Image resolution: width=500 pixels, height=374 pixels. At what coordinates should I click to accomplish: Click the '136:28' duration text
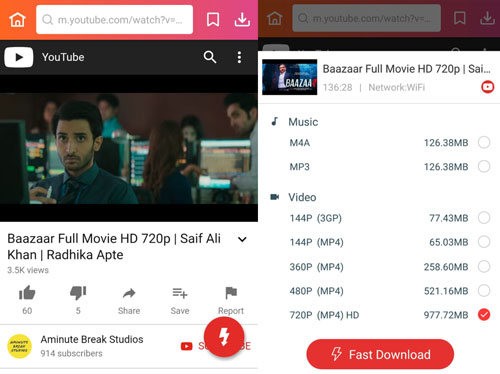pos(337,88)
